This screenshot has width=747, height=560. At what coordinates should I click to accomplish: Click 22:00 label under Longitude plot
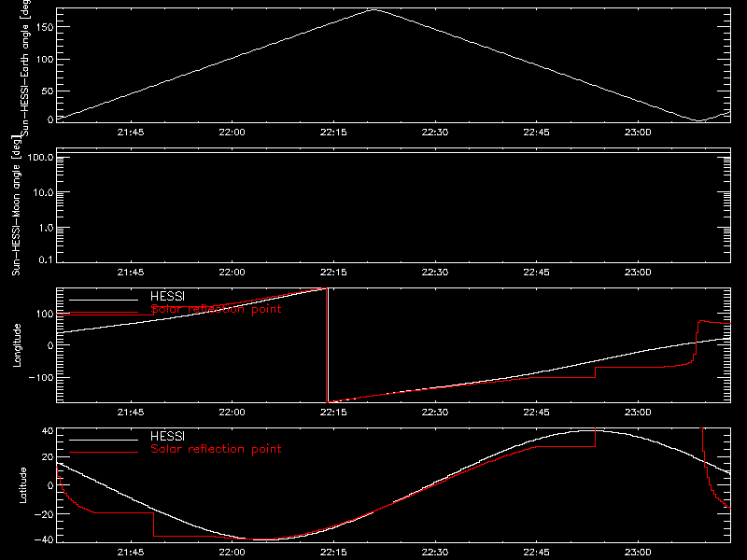pos(232,413)
